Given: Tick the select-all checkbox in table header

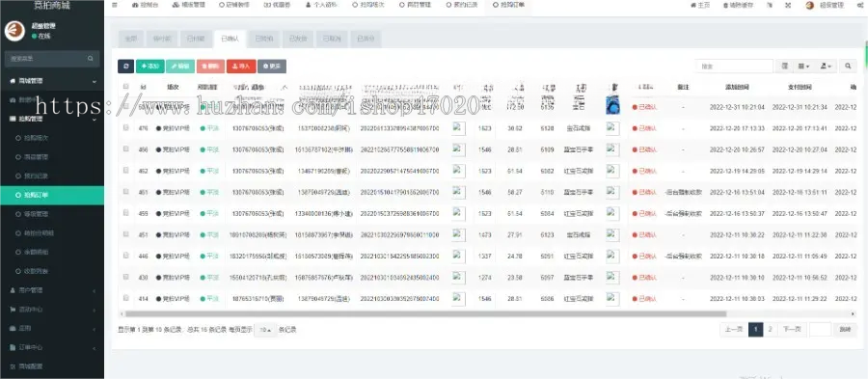Looking at the screenshot, I should tap(126, 86).
